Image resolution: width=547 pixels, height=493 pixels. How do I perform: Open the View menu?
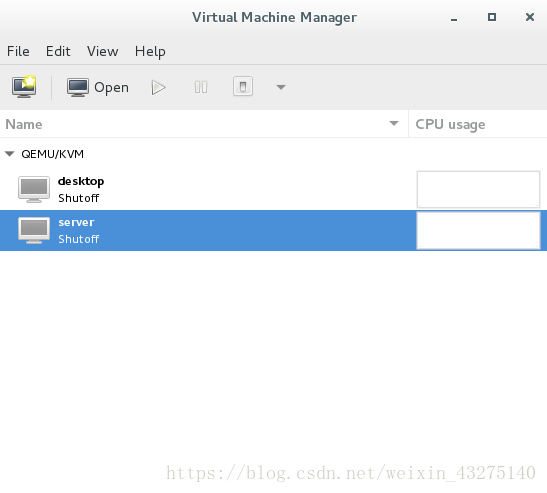point(103,51)
